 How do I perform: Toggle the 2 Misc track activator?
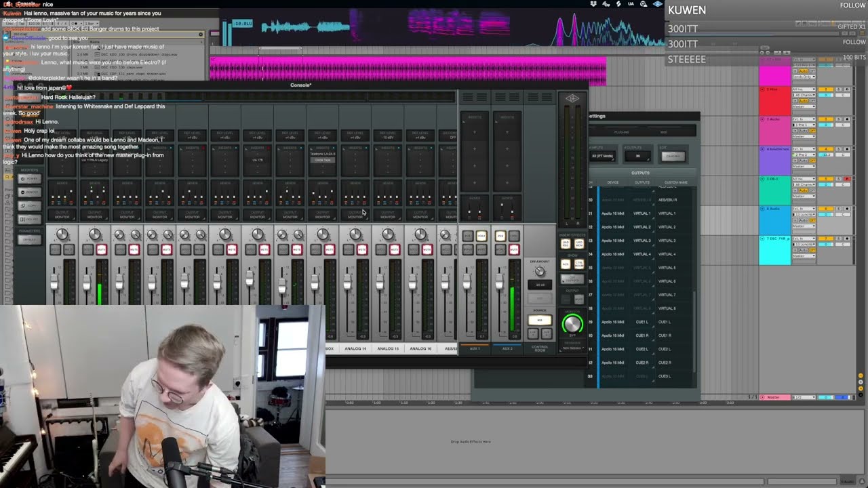coord(825,89)
